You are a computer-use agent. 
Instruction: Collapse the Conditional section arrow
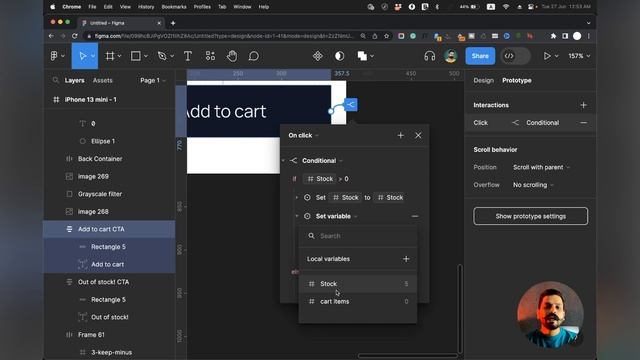click(x=283, y=160)
